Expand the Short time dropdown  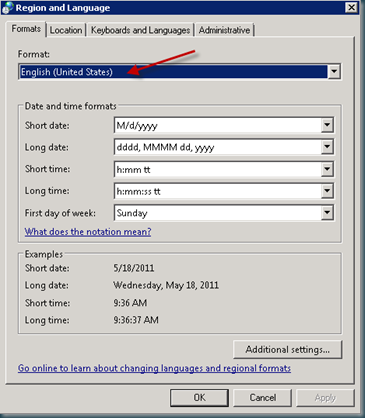click(327, 169)
